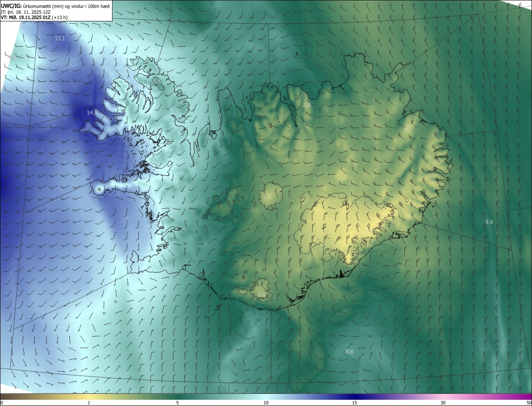Screen dimensions: 532x406
Task: Select the 5 tick on the color scale
Action: coord(177,403)
